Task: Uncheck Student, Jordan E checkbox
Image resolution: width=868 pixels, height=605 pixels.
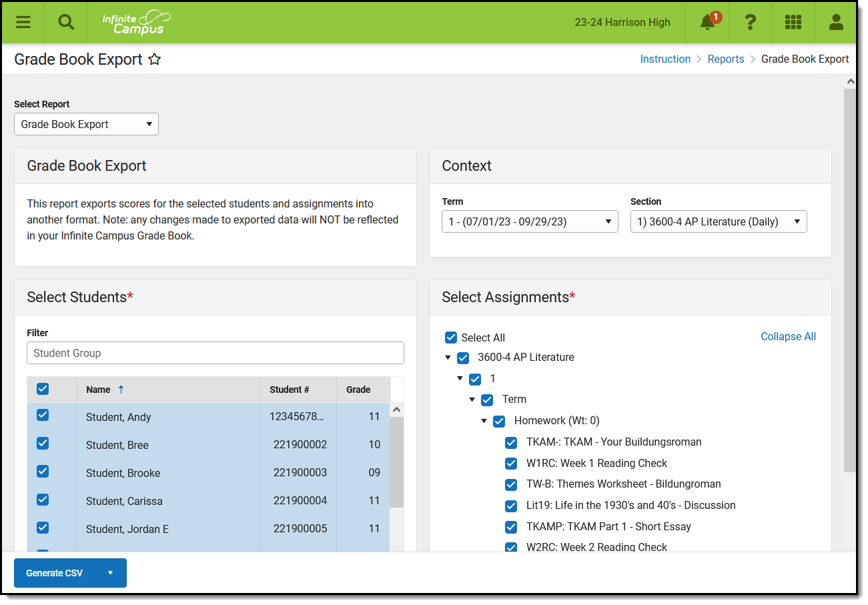Action: click(x=43, y=527)
